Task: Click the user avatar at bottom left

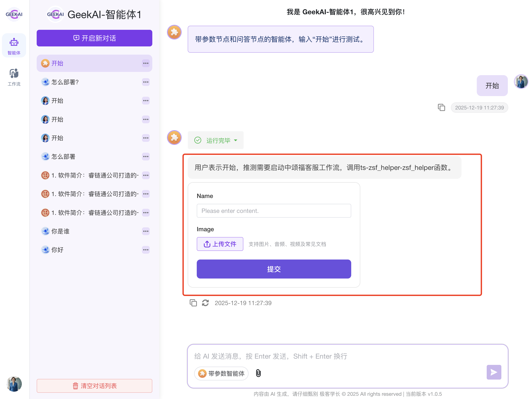Action: pyautogui.click(x=14, y=384)
